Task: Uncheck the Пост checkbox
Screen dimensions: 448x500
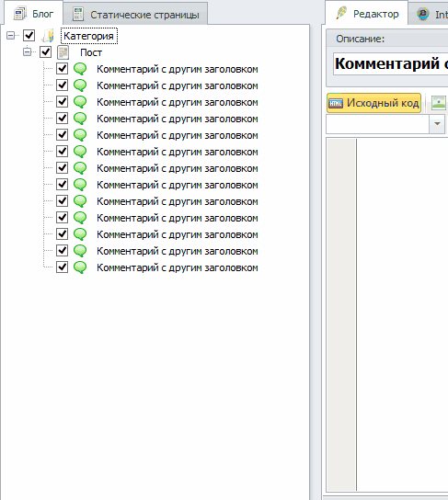Action: point(46,52)
